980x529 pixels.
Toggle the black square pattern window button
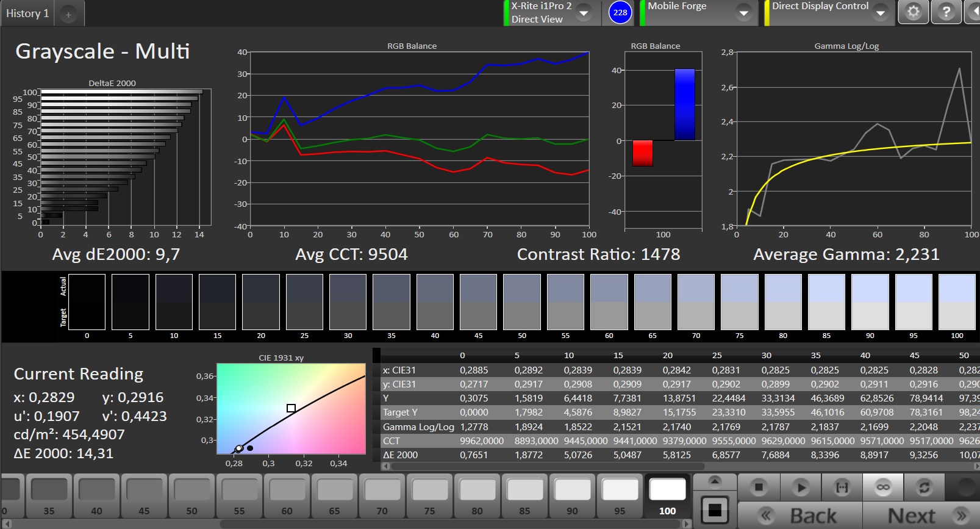click(715, 509)
